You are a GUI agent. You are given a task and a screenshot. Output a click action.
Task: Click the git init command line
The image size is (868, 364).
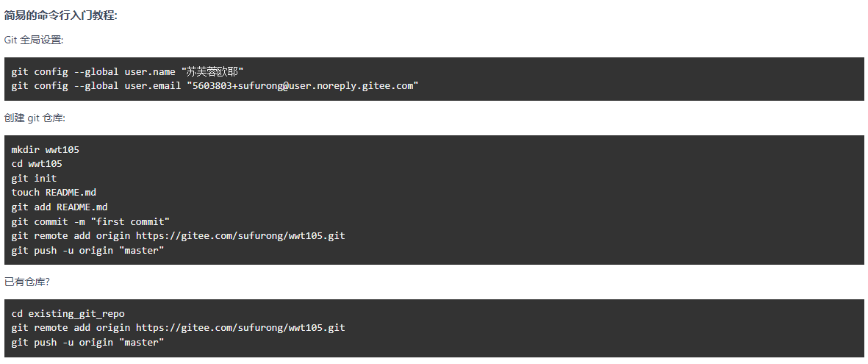[34, 178]
